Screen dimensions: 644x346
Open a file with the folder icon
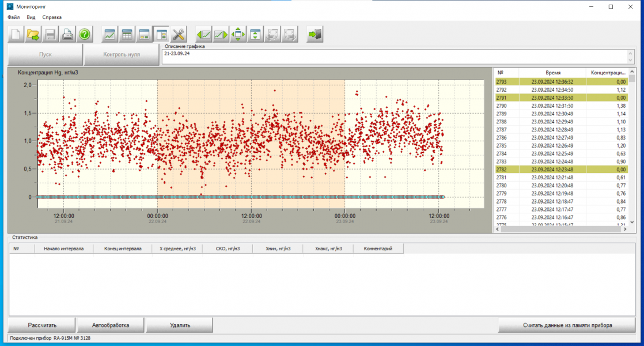click(x=33, y=35)
